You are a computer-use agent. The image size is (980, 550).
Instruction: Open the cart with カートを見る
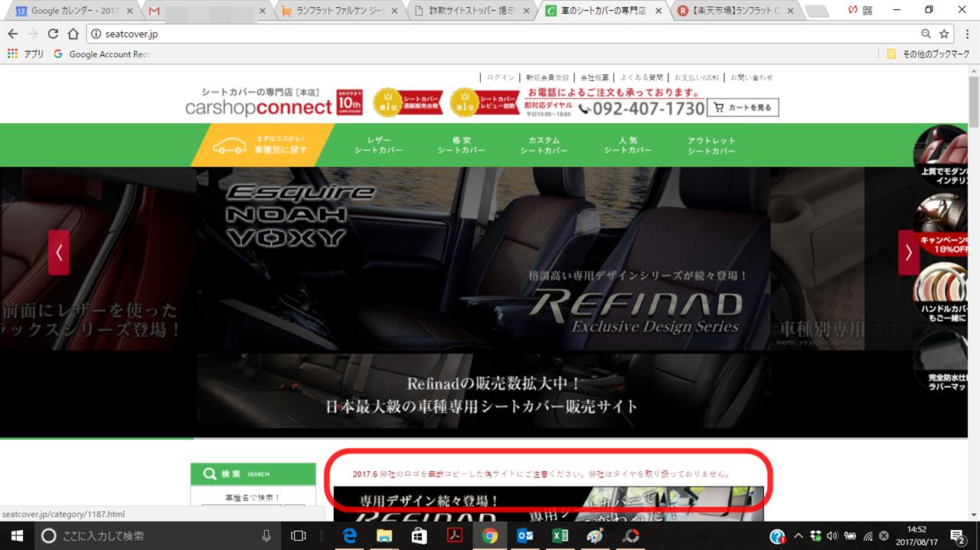(743, 108)
